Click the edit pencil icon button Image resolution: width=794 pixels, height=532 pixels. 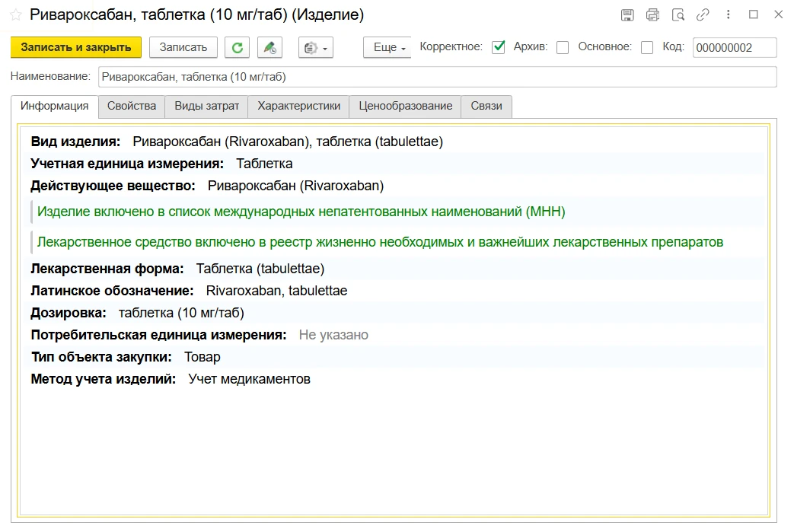point(270,48)
